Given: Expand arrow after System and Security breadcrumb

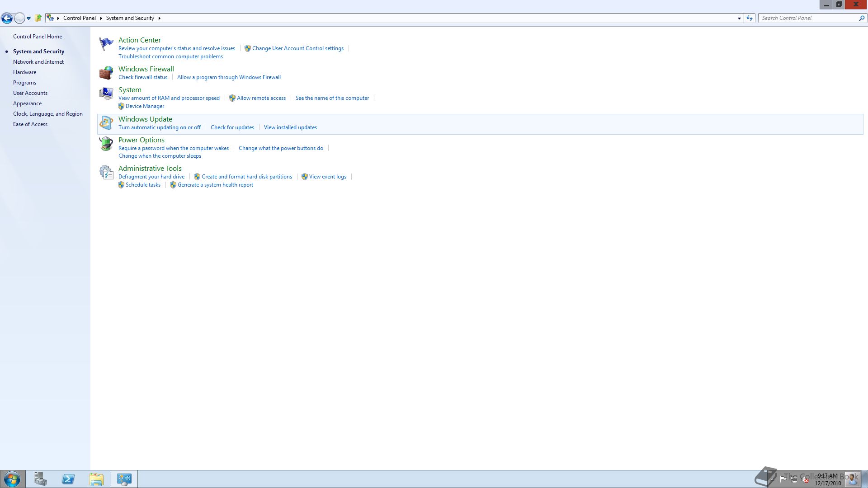Looking at the screenshot, I should pos(159,18).
